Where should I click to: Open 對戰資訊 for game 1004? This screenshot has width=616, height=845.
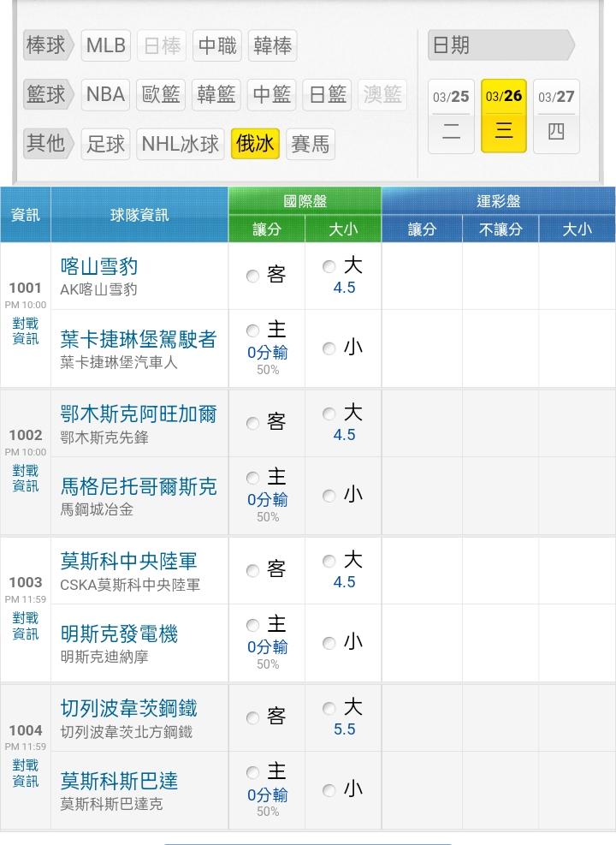pyautogui.click(x=26, y=773)
